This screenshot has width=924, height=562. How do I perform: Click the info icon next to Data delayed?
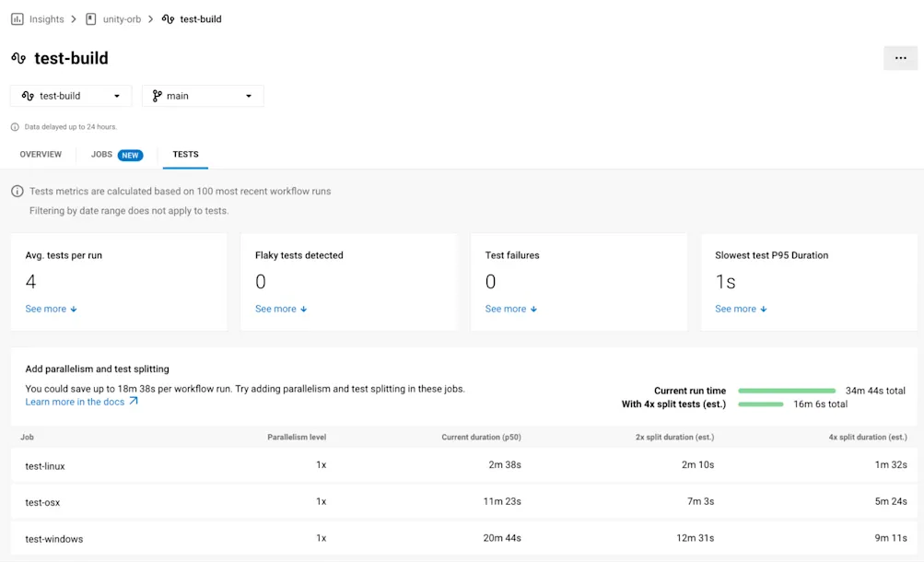(x=15, y=127)
